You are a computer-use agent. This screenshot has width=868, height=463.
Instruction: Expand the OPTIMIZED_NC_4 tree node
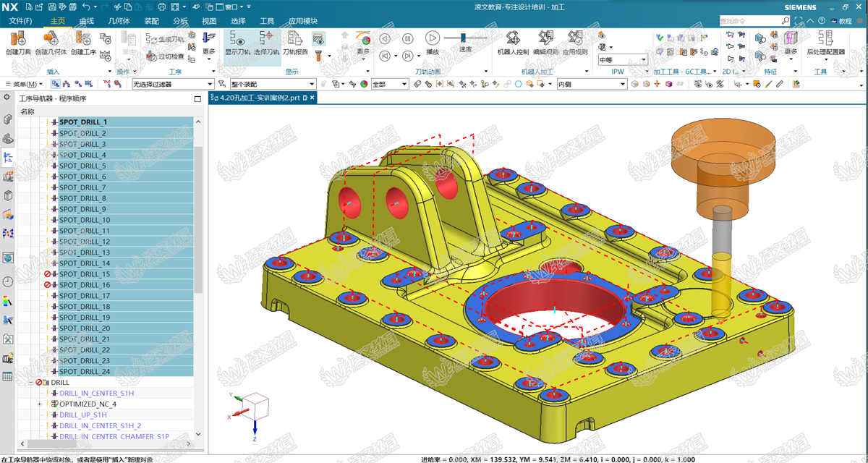(x=40, y=404)
